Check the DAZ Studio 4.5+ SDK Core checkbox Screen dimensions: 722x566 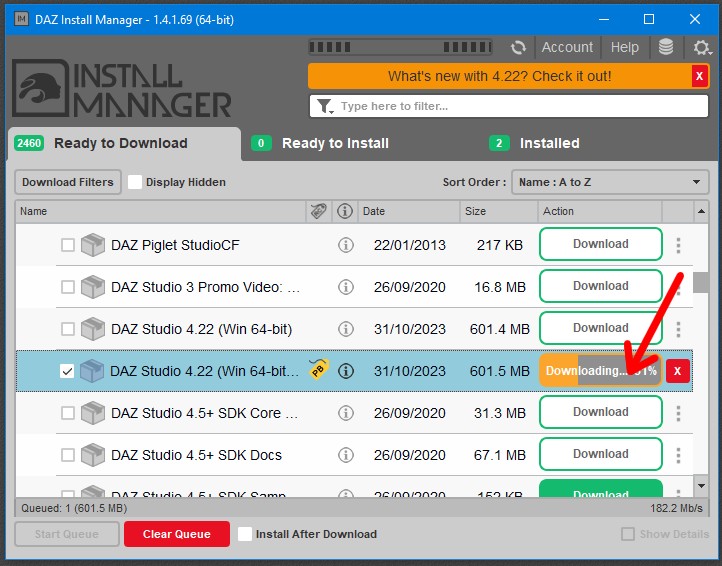pyautogui.click(x=68, y=413)
